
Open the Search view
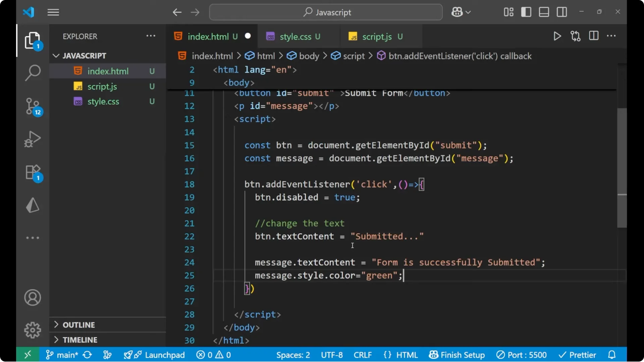(33, 72)
